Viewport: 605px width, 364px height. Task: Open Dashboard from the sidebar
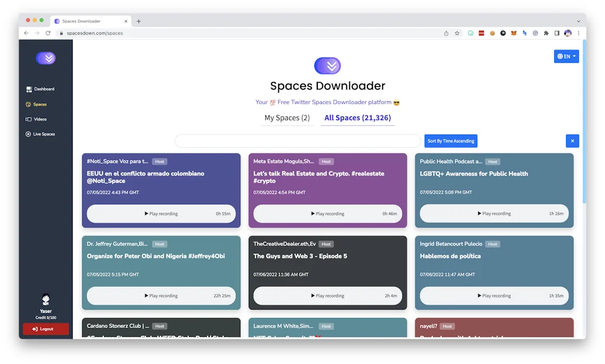point(40,89)
